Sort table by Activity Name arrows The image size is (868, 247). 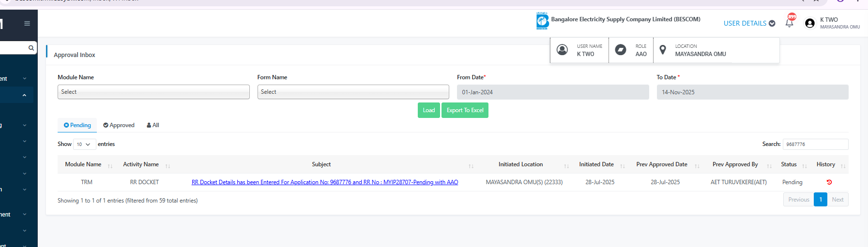[x=168, y=166]
